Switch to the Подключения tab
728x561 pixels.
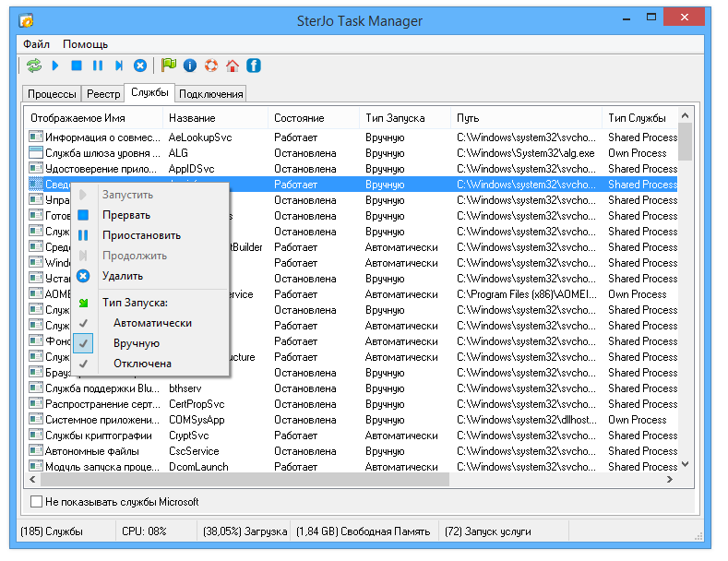[210, 94]
